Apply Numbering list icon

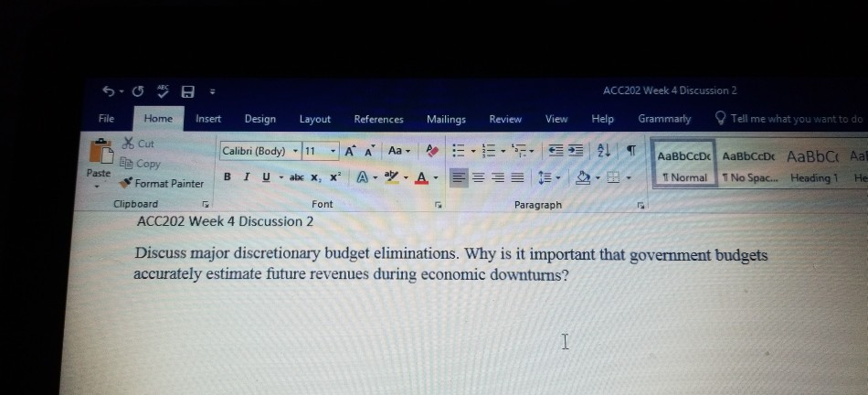tap(488, 151)
